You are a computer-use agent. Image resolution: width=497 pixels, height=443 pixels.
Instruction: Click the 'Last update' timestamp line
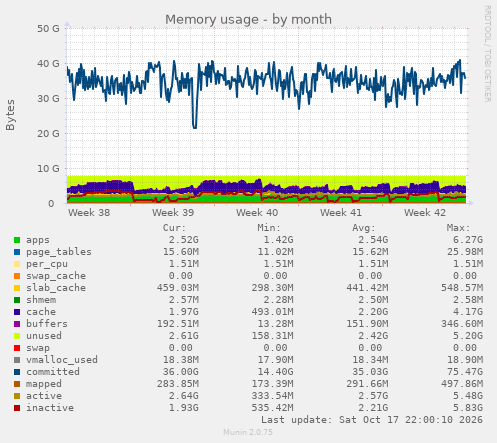[x=372, y=420]
